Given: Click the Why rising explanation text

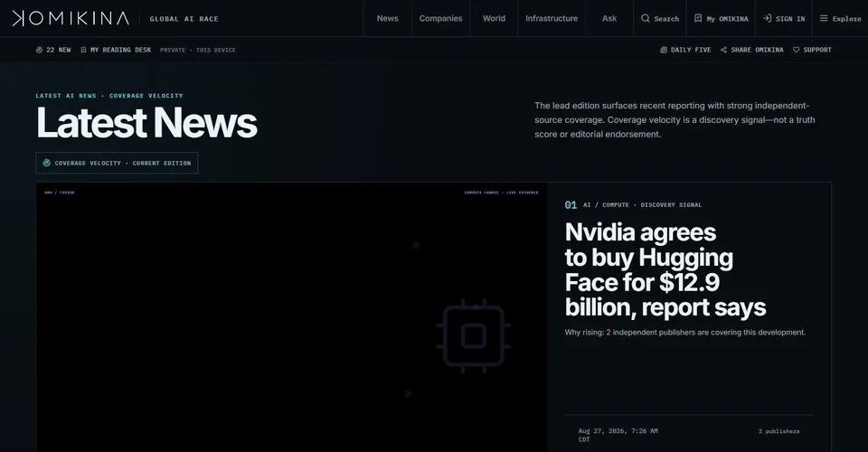Looking at the screenshot, I should (685, 332).
